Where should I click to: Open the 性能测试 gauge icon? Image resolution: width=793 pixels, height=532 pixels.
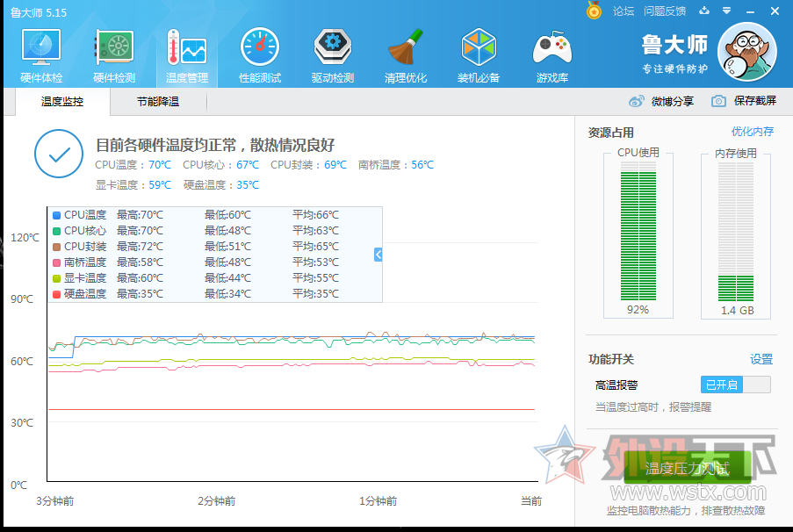coord(259,47)
